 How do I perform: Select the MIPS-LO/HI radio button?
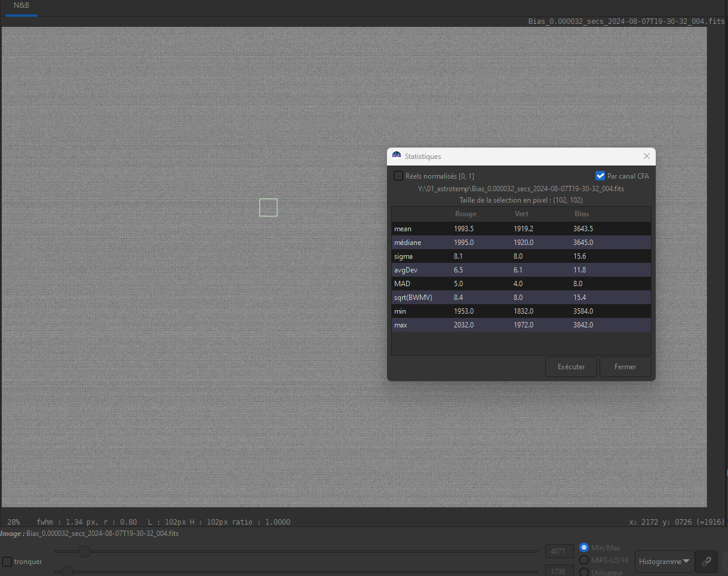(x=584, y=560)
